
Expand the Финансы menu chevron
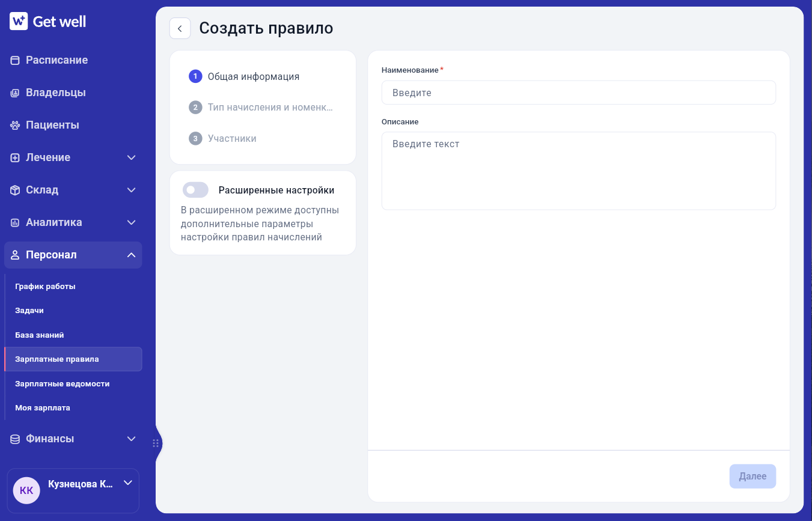[132, 439]
